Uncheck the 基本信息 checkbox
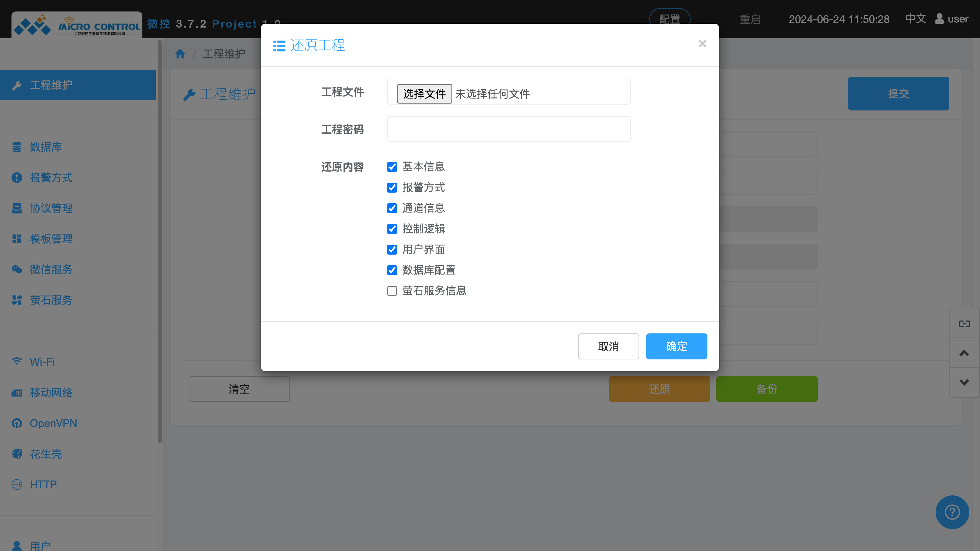Viewport: 980px width, 551px height. pyautogui.click(x=392, y=167)
